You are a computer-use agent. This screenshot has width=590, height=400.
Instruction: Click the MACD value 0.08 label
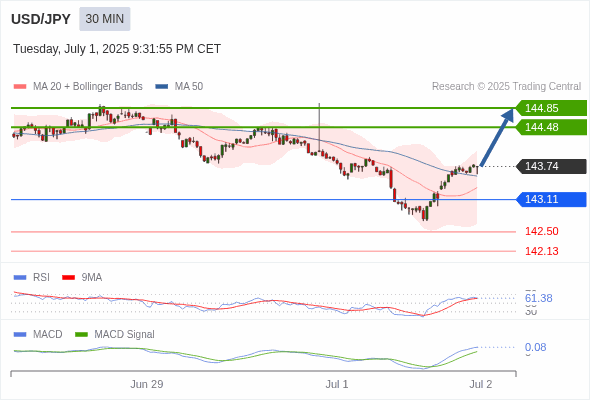(535, 347)
